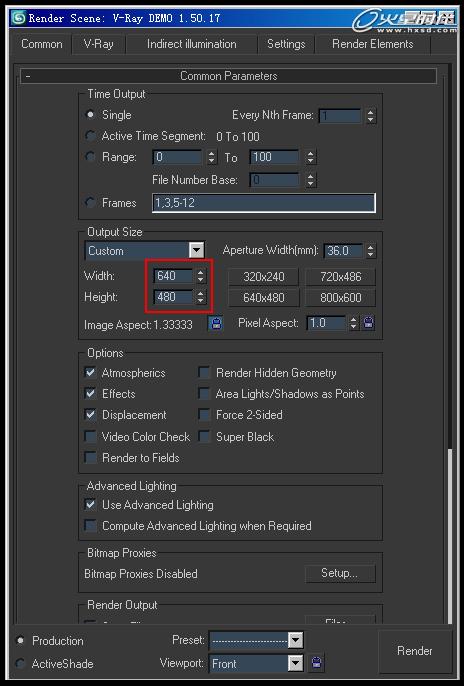Enable Compute Advanced Lighting when Required
This screenshot has height=686, width=464.
[x=91, y=525]
